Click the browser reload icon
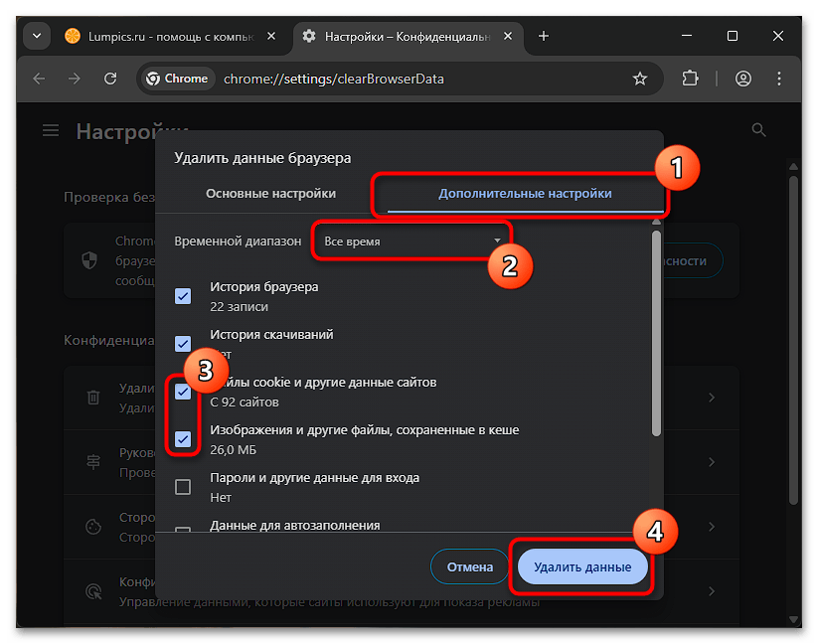Image resolution: width=818 pixels, height=644 pixels. point(110,79)
